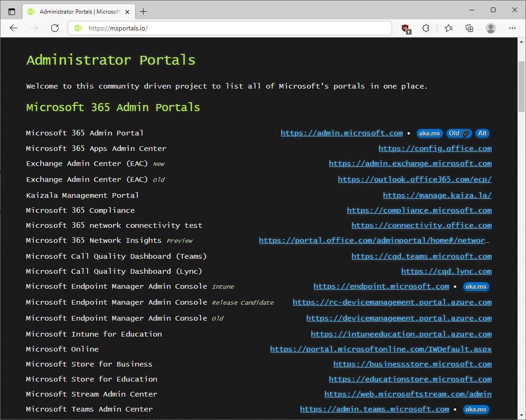Open the cqd.teams.microsoft.com link
This screenshot has height=420, width=526.
tap(421, 256)
